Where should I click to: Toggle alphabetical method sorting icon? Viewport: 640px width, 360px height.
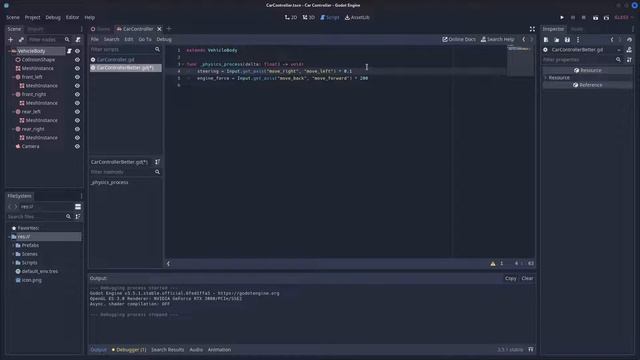pyautogui.click(x=157, y=162)
